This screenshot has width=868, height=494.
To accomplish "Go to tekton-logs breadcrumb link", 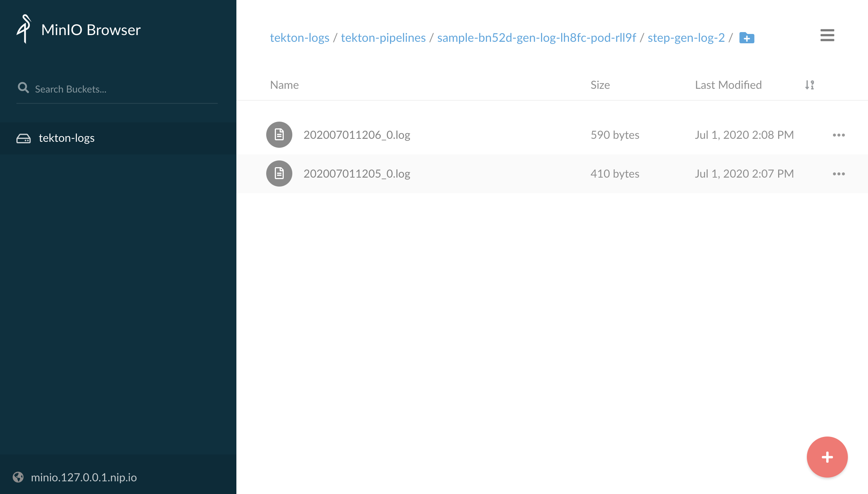I will click(300, 38).
